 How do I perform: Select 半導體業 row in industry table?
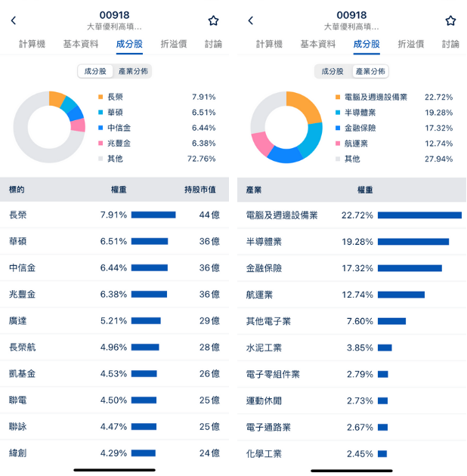(x=351, y=242)
